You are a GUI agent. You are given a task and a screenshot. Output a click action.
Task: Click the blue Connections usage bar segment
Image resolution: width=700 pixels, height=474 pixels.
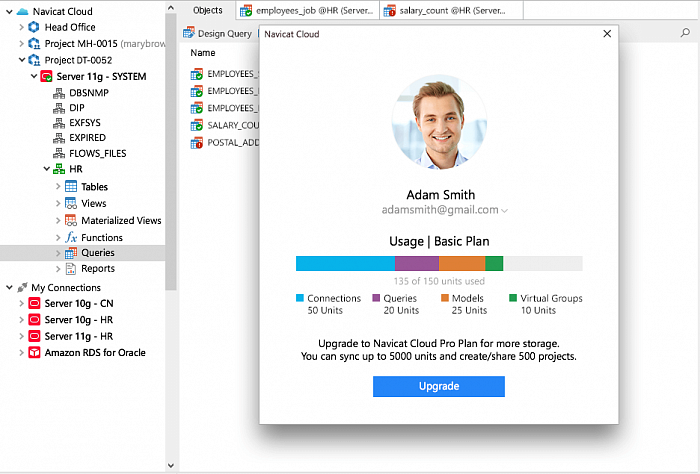(x=345, y=264)
